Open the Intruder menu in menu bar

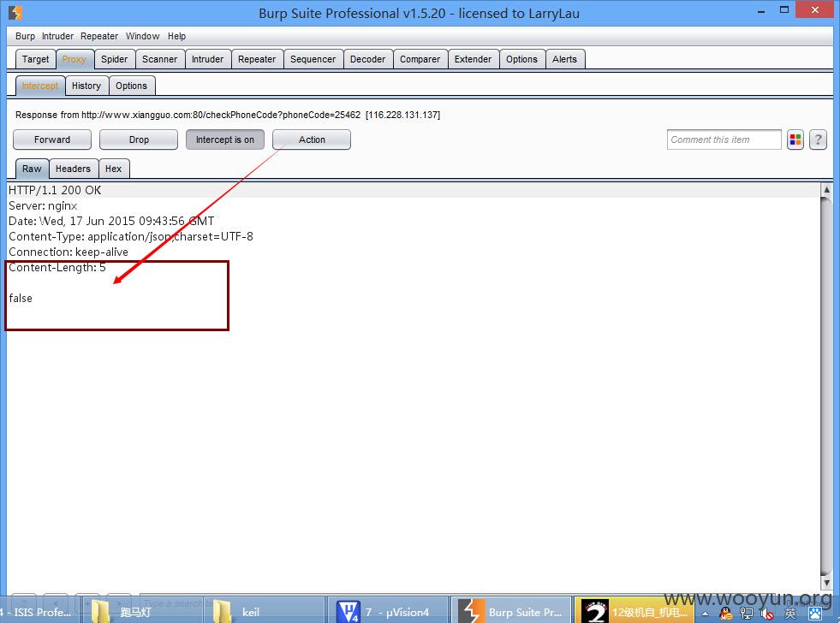click(58, 36)
